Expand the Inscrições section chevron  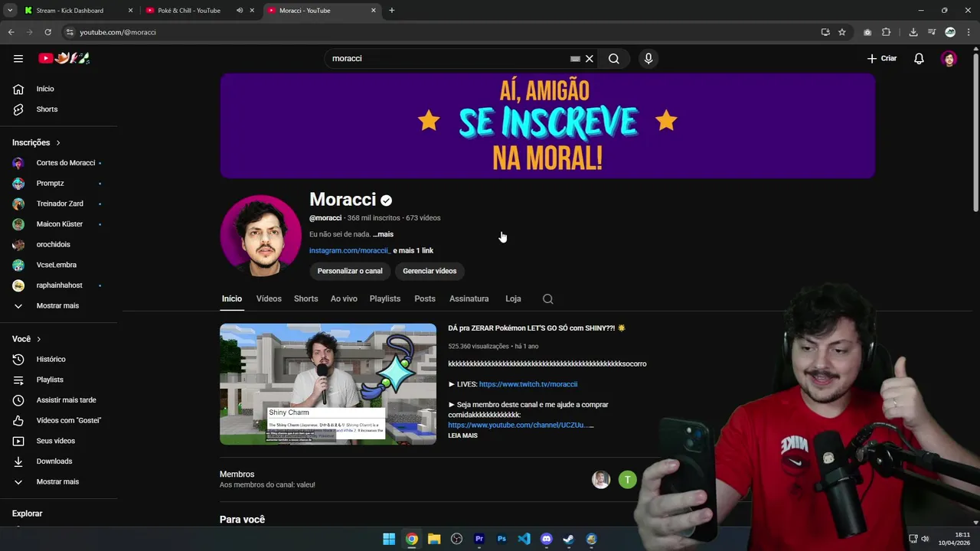point(58,142)
